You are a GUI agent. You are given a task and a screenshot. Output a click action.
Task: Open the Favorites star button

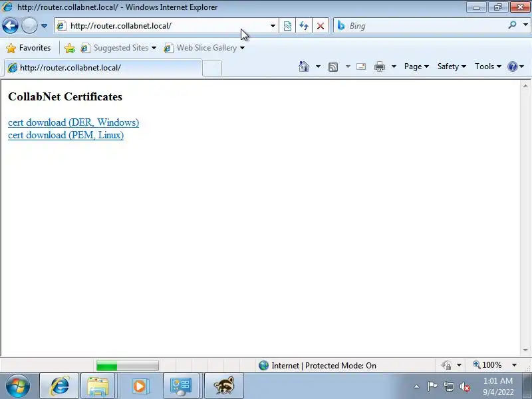click(x=29, y=48)
